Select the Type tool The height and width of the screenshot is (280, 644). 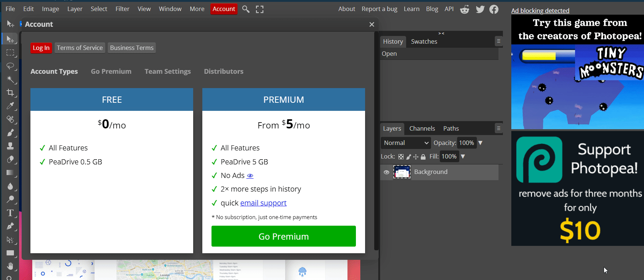tap(10, 213)
